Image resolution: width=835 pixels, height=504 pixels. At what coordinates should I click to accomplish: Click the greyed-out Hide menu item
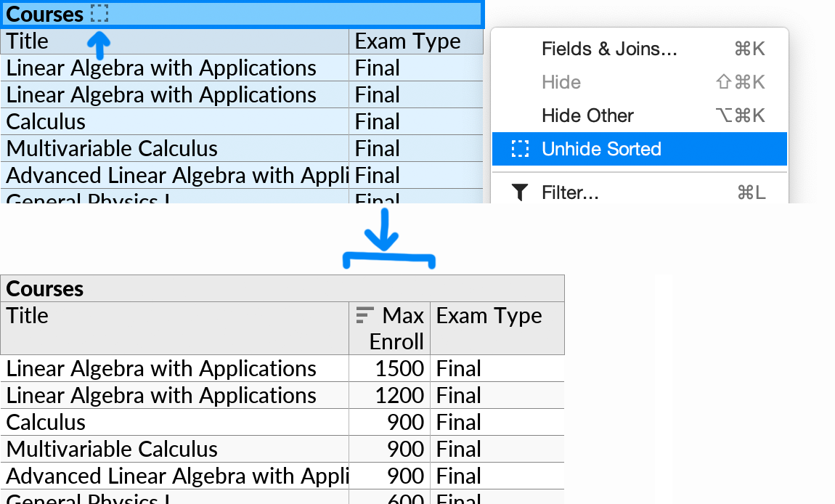tap(561, 82)
